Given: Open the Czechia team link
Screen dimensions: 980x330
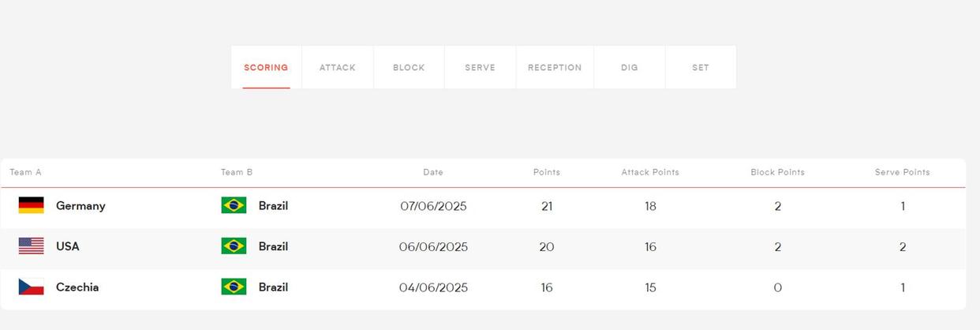Looking at the screenshot, I should [77, 287].
